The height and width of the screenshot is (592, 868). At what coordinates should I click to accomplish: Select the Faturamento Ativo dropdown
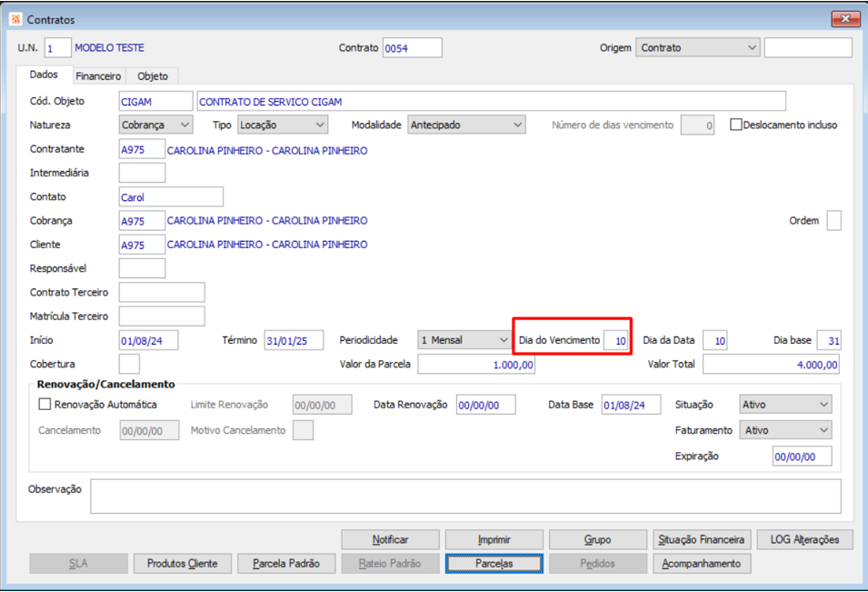pyautogui.click(x=785, y=430)
